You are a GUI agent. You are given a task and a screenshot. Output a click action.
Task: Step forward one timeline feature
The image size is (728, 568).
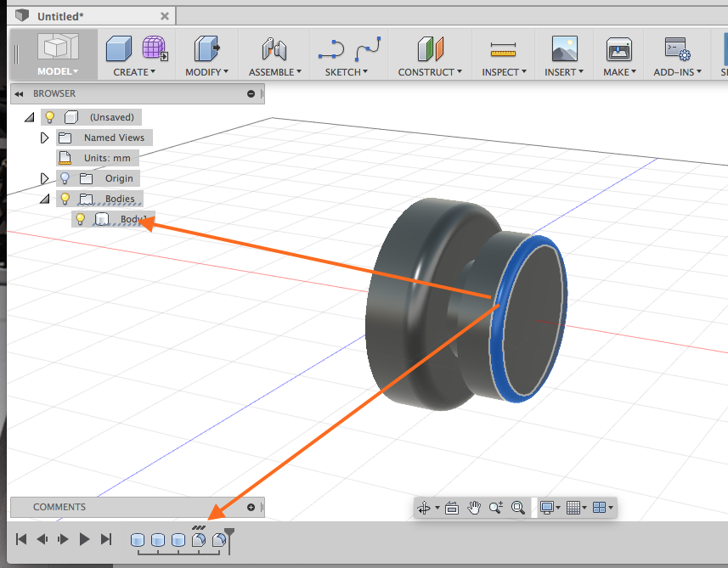tap(63, 539)
